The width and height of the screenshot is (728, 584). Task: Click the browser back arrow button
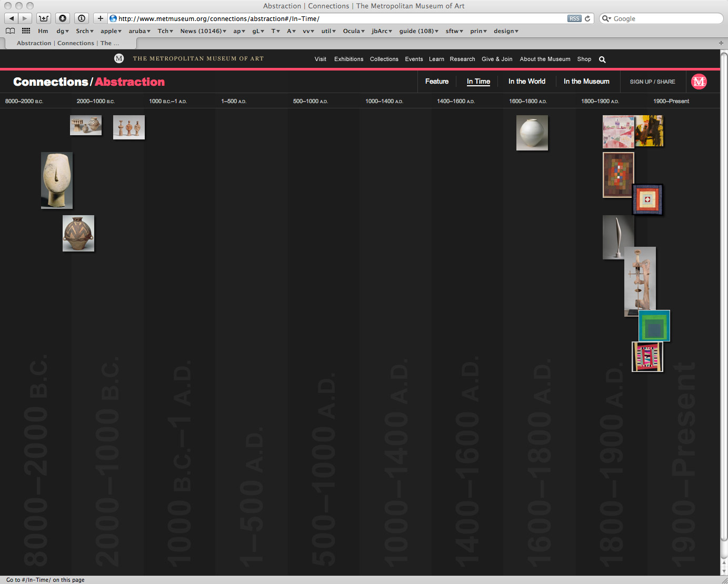(x=11, y=18)
